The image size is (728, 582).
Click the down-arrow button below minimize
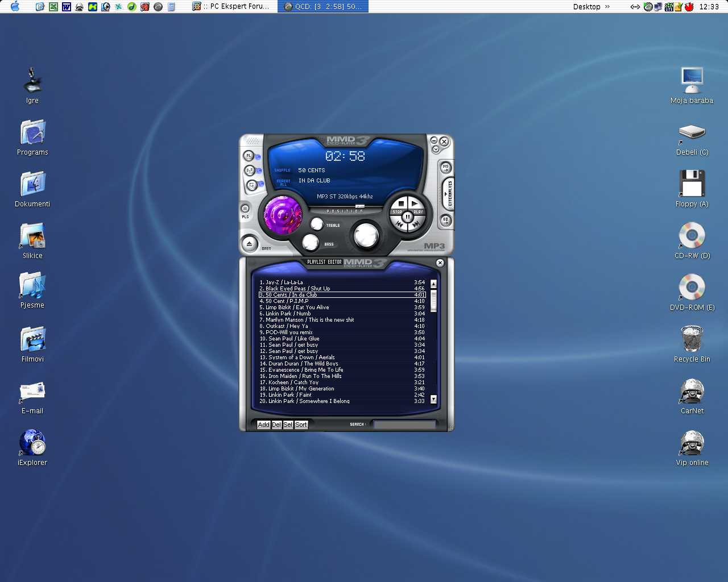point(436,149)
